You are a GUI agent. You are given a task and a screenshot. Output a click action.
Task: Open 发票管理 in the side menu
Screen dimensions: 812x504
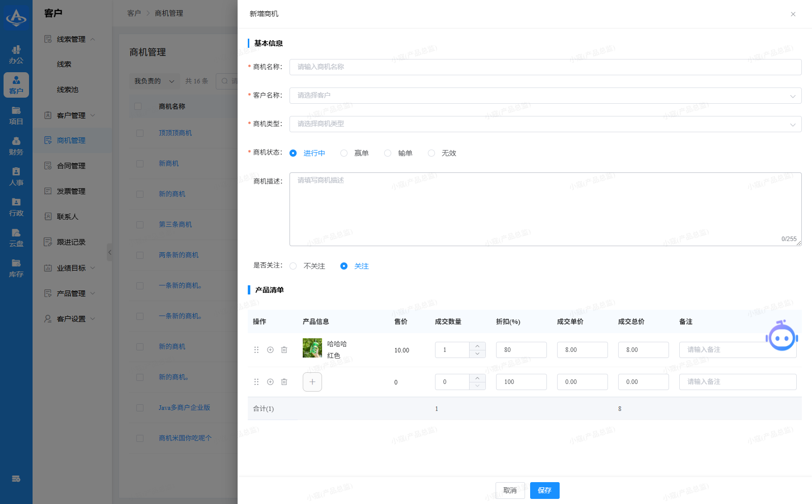click(x=71, y=191)
